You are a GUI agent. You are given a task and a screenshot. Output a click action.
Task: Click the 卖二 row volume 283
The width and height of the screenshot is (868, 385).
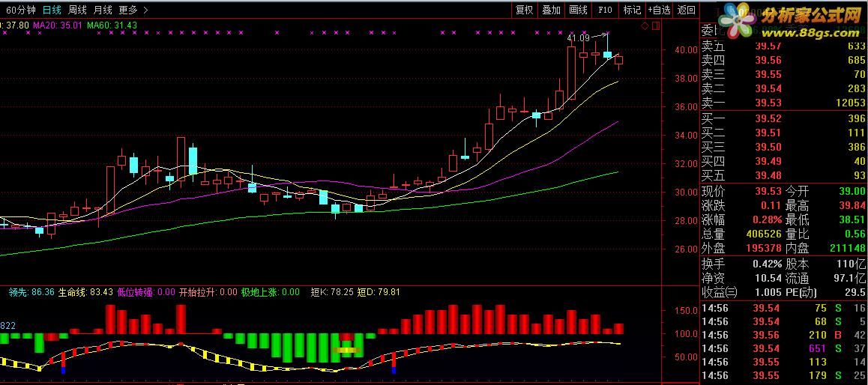pyautogui.click(x=856, y=88)
